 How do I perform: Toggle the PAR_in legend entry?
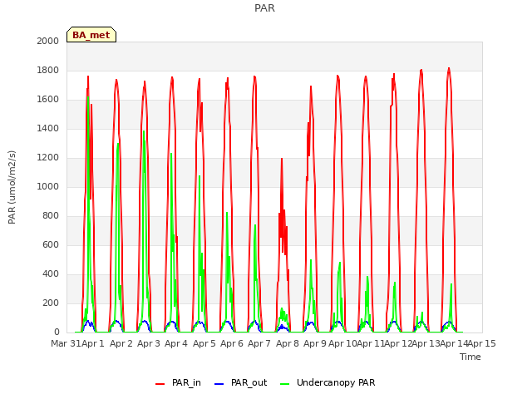coord(178,382)
